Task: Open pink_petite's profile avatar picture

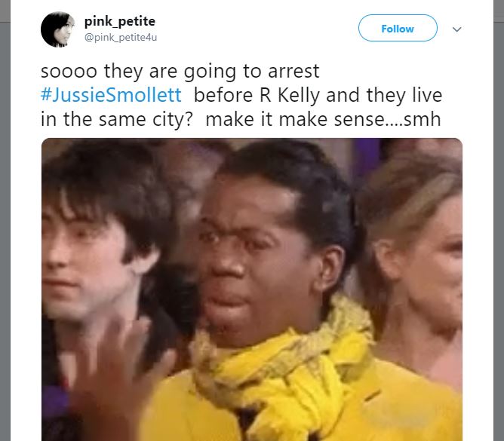Action: (x=58, y=29)
